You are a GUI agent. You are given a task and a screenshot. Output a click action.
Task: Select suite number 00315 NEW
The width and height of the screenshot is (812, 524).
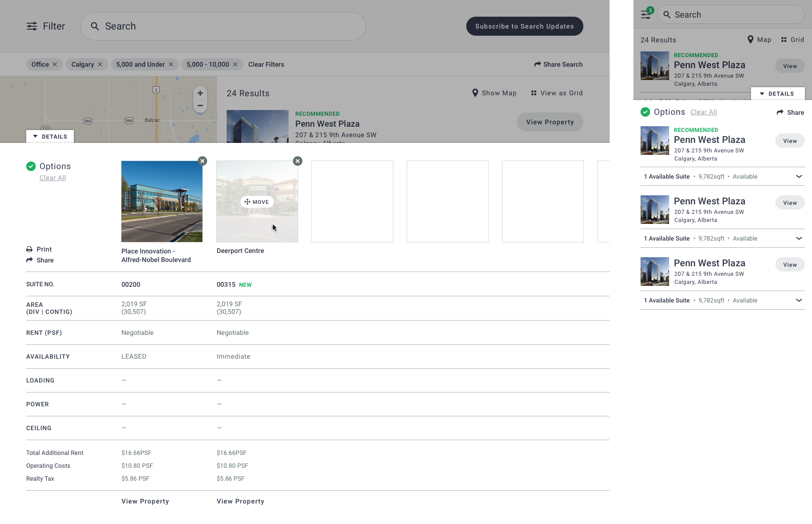234,284
